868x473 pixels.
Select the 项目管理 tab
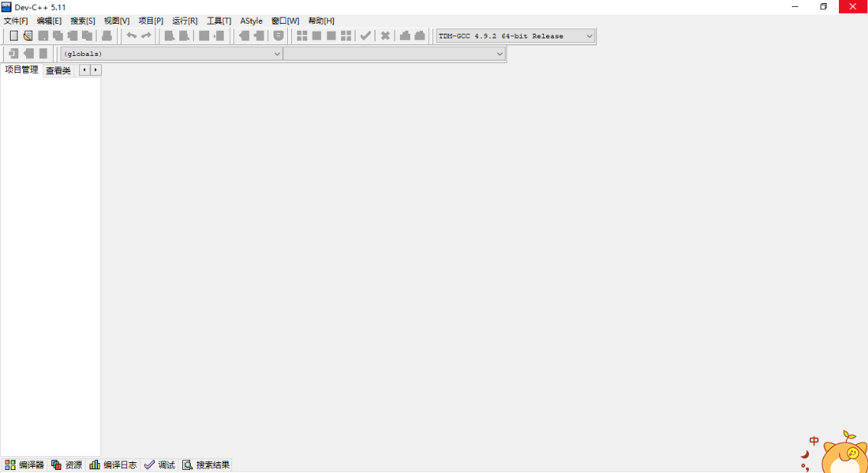point(21,70)
